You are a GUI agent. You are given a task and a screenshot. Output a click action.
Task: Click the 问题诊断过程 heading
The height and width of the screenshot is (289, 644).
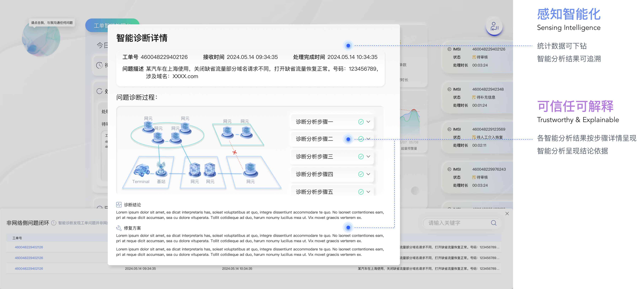tap(137, 97)
